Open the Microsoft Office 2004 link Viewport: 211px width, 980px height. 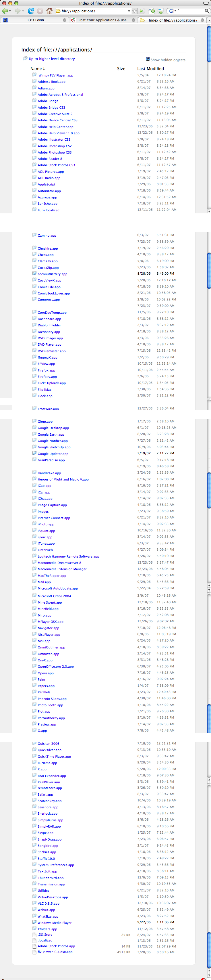pos(54,596)
